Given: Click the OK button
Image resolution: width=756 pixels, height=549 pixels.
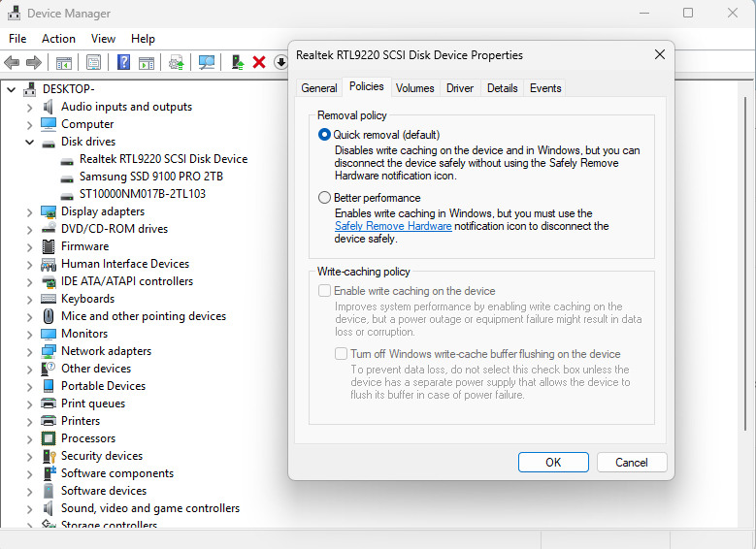Looking at the screenshot, I should tap(553, 463).
